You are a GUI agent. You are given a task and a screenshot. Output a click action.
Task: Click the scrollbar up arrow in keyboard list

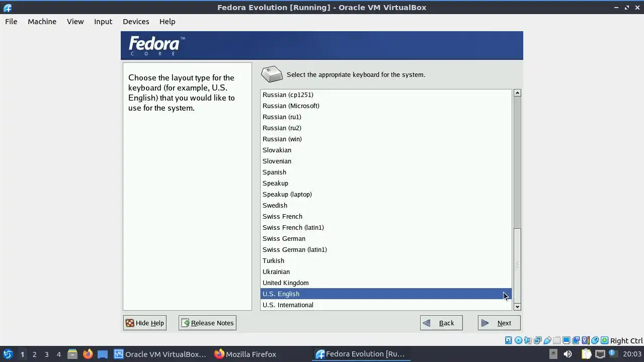click(517, 93)
